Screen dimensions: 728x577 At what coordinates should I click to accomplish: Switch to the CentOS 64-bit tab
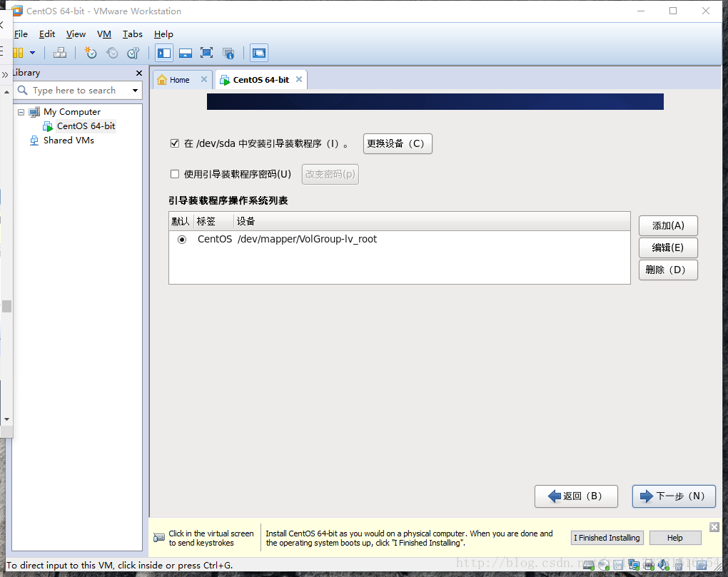click(x=261, y=80)
